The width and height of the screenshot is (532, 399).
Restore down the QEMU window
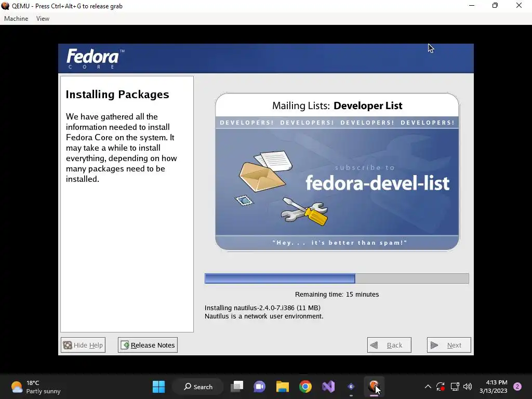pos(495,6)
